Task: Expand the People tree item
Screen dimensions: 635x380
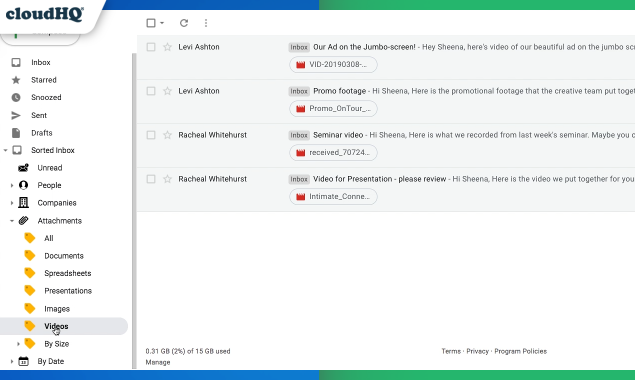Action: [x=12, y=186]
